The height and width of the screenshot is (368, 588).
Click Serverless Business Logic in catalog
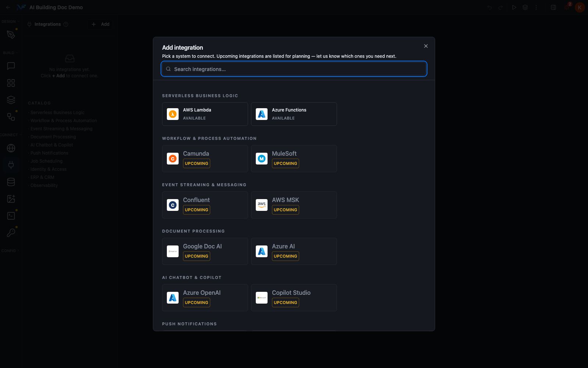(57, 112)
